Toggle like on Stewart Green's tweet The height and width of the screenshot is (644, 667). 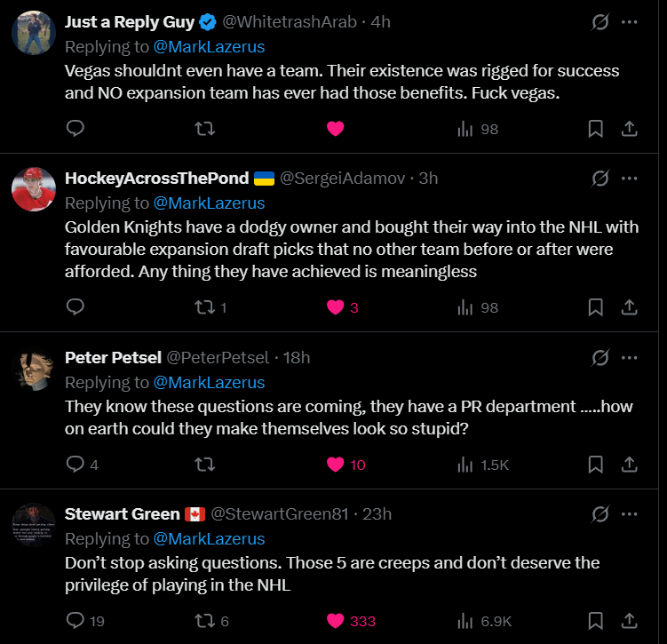pos(335,621)
